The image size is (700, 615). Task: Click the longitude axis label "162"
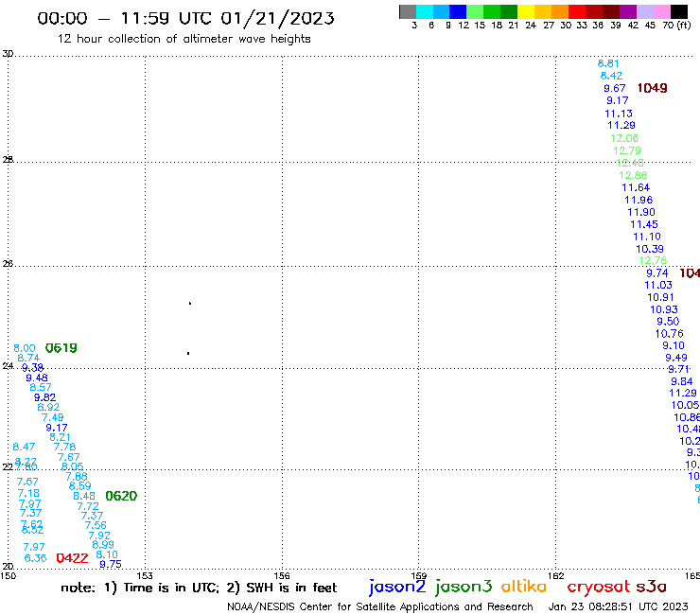tap(556, 575)
